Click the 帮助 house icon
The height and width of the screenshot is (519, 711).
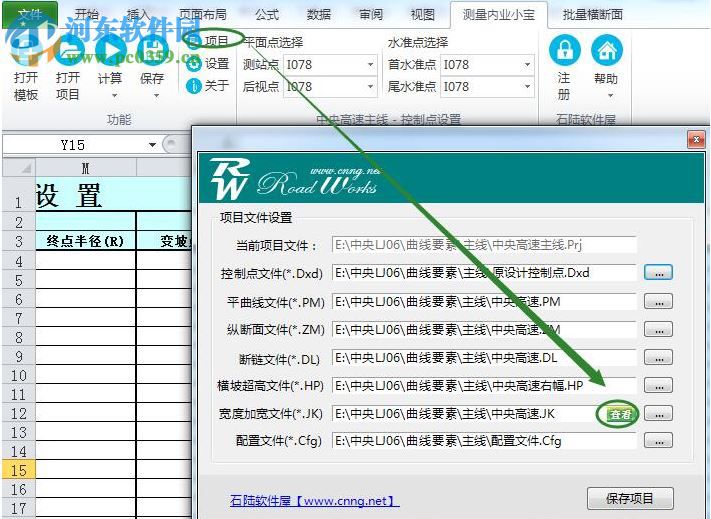pos(607,50)
